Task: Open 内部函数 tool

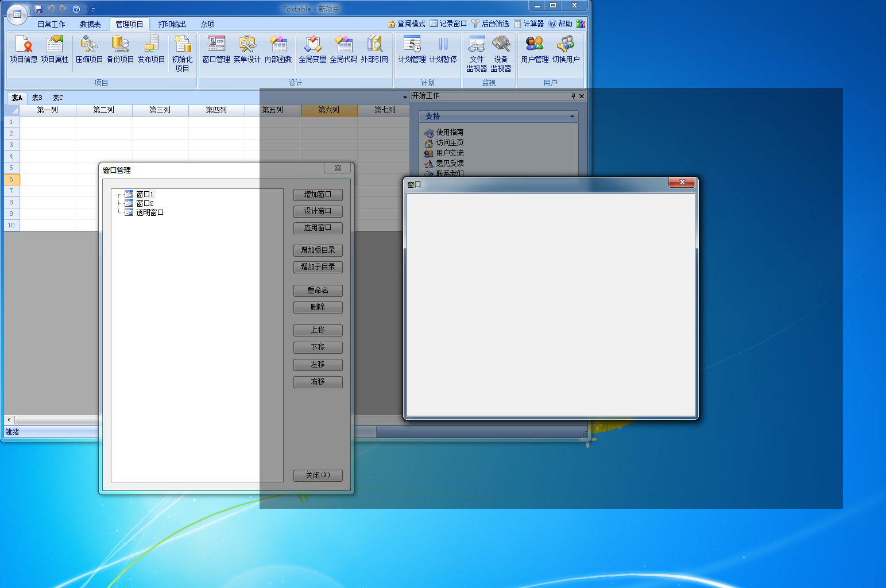Action: (278, 49)
